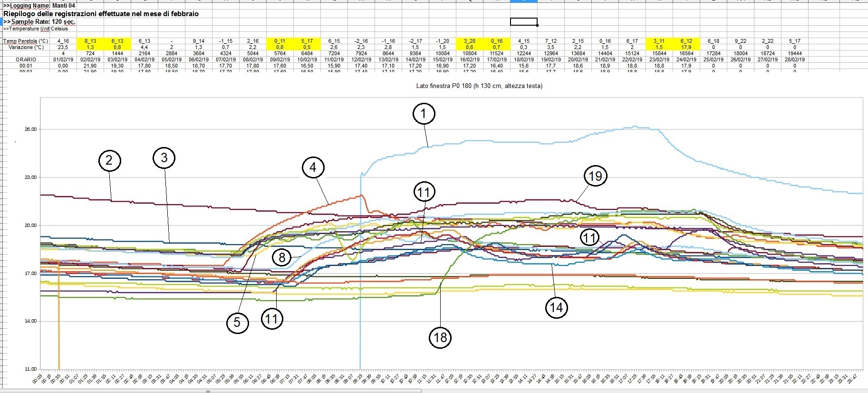Select the date cell 14/02/19
Image resolution: width=868 pixels, height=393 pixels.
415,59
